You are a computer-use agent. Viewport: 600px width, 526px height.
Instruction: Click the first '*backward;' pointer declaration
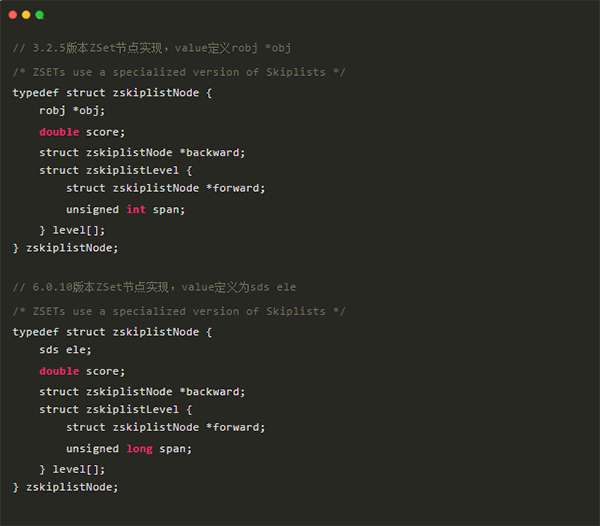coord(212,153)
